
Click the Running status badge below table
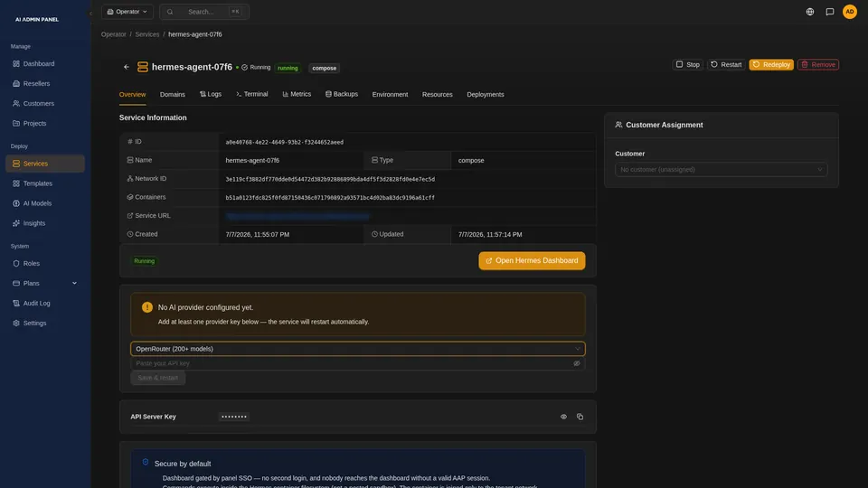click(145, 261)
